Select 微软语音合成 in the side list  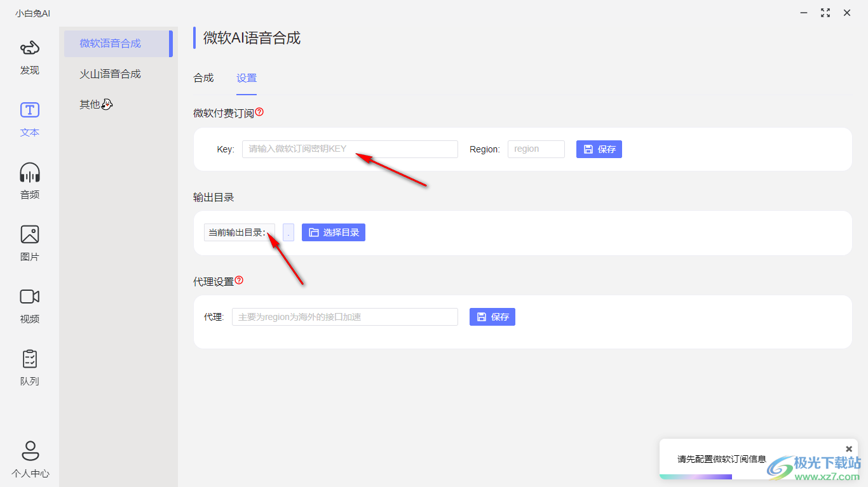click(118, 44)
